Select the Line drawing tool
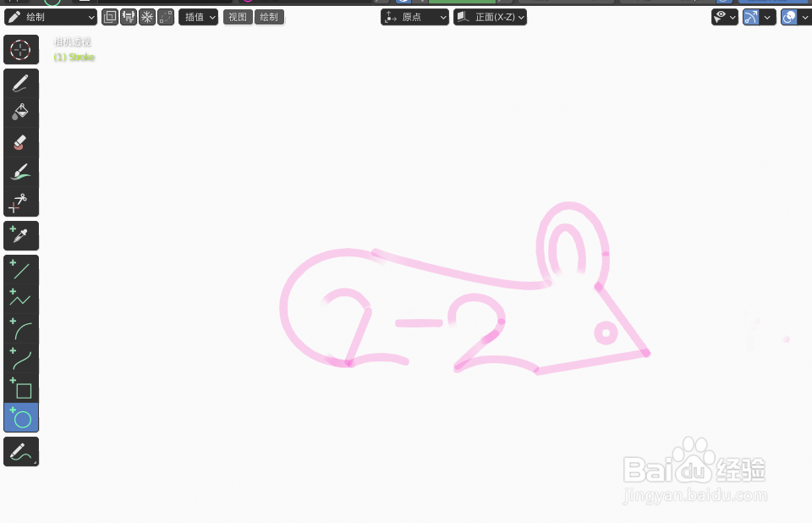The width and height of the screenshot is (812, 523). 20,269
